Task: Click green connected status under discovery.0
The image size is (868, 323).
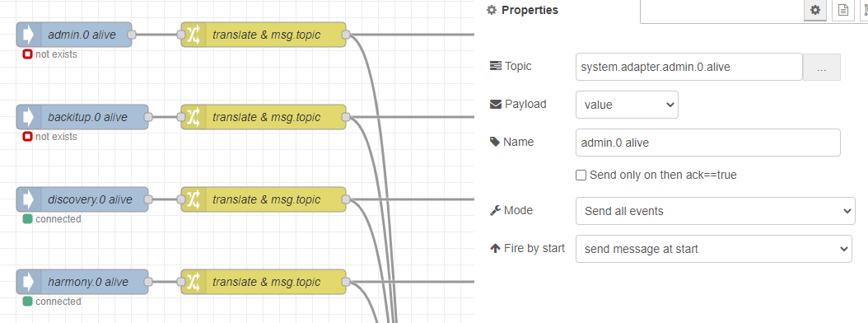Action: click(52, 219)
